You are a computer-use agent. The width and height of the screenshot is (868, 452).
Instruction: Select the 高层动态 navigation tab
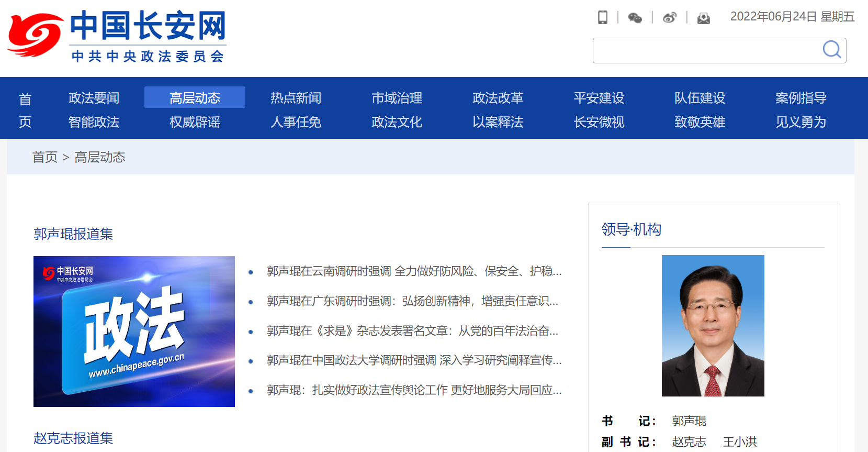point(195,97)
